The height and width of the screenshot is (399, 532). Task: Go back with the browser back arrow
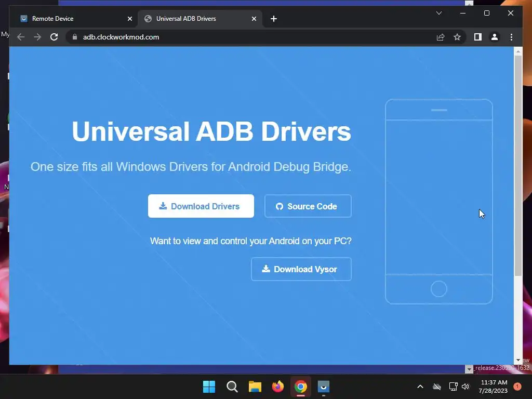(21, 37)
